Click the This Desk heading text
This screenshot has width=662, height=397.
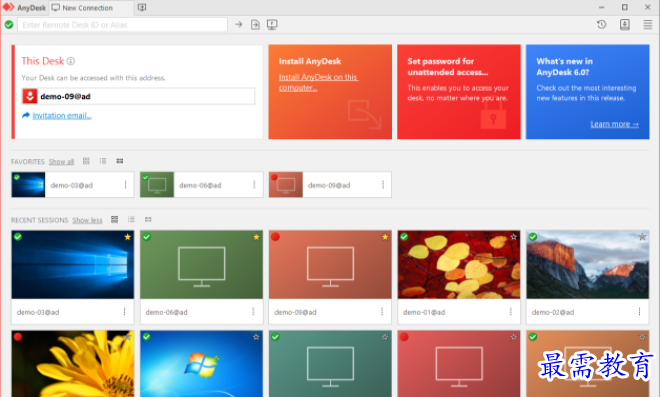pyautogui.click(x=43, y=61)
